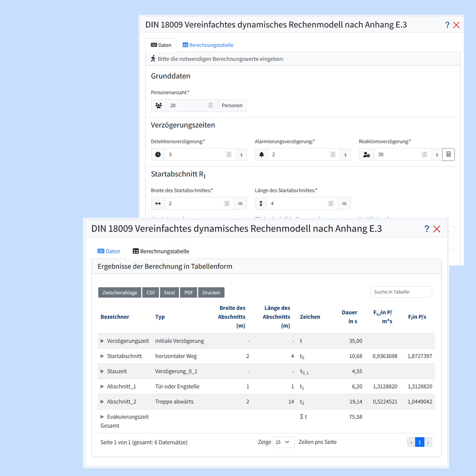Click help question mark in lower dialog

click(427, 229)
